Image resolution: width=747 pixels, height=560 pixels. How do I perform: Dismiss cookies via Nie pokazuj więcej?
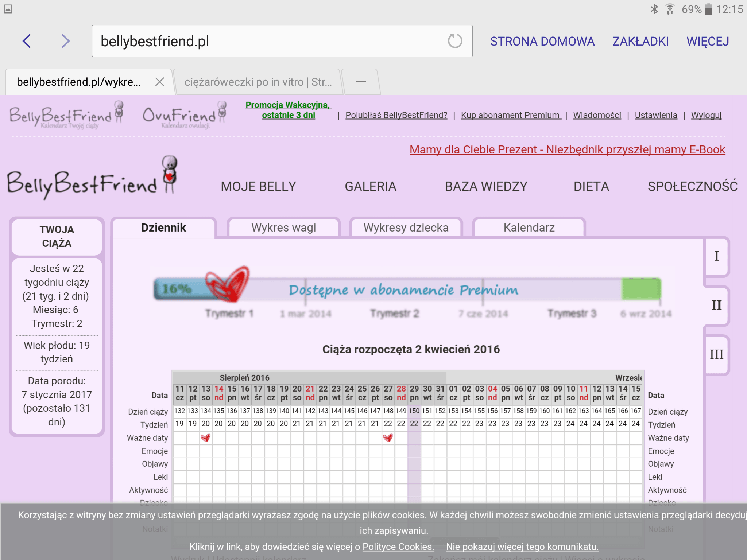(x=522, y=547)
